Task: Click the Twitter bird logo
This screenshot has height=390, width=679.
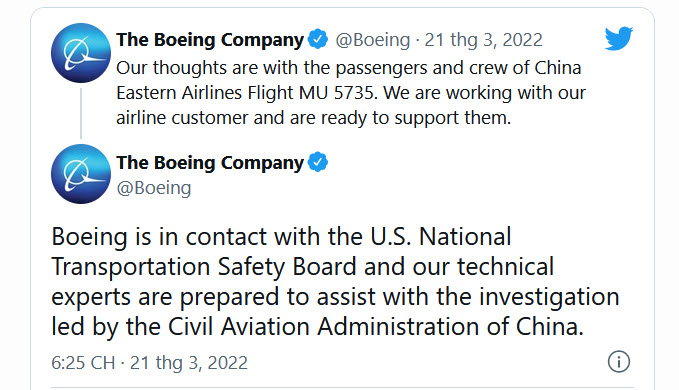Action: 619,38
